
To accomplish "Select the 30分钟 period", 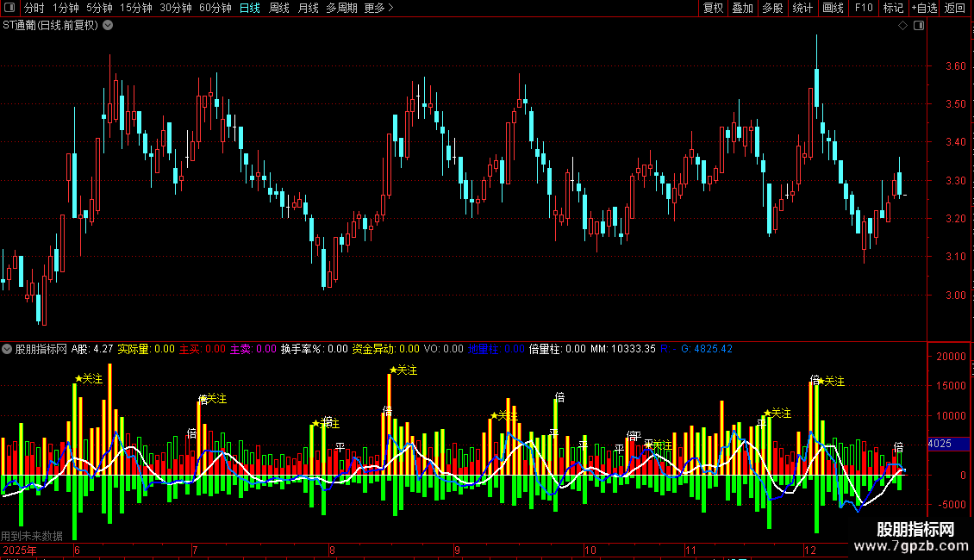I will pos(176,8).
